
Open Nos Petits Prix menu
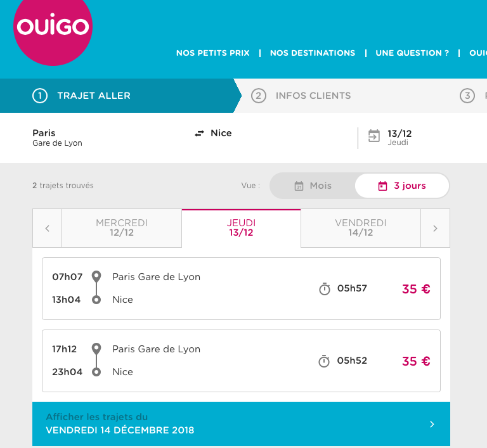(x=213, y=53)
